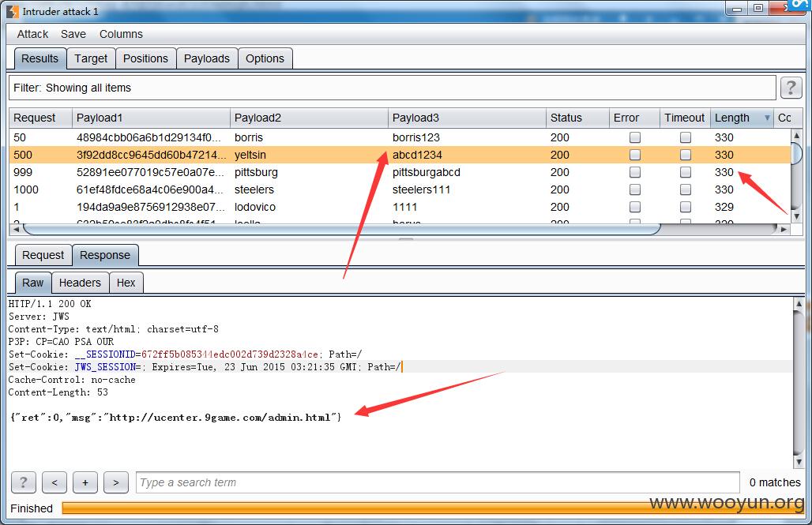
Task: Sort by the Payload1 column header
Action: pyautogui.click(x=151, y=118)
